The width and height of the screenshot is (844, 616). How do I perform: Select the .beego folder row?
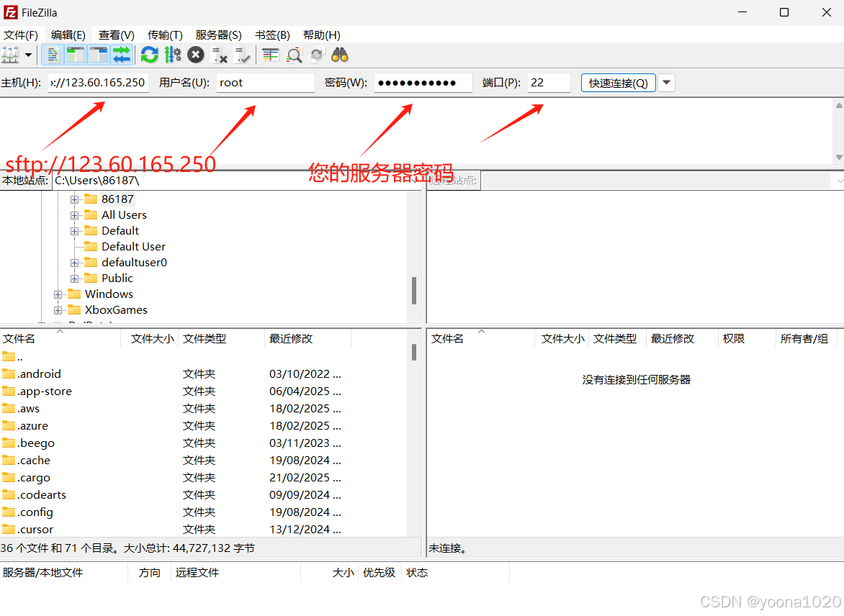[x=205, y=443]
